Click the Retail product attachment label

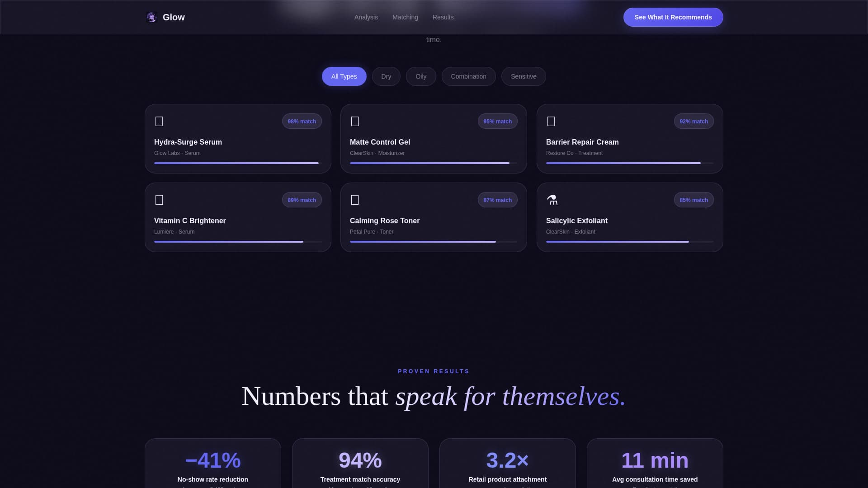point(508,479)
